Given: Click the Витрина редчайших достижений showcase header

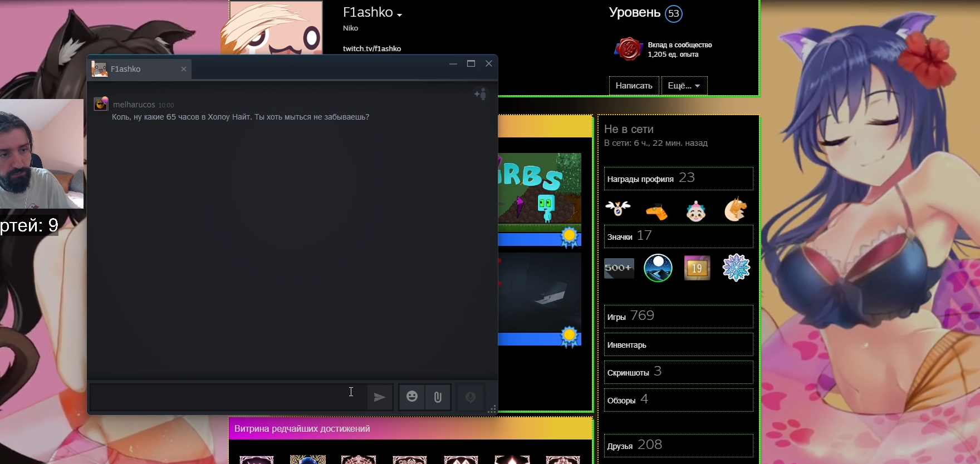Looking at the screenshot, I should pyautogui.click(x=410, y=428).
